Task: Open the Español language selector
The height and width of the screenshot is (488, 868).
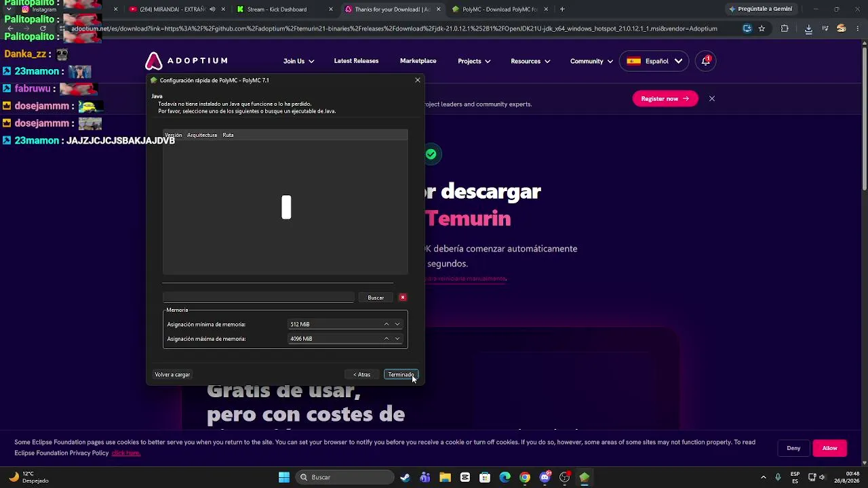Action: (654, 61)
